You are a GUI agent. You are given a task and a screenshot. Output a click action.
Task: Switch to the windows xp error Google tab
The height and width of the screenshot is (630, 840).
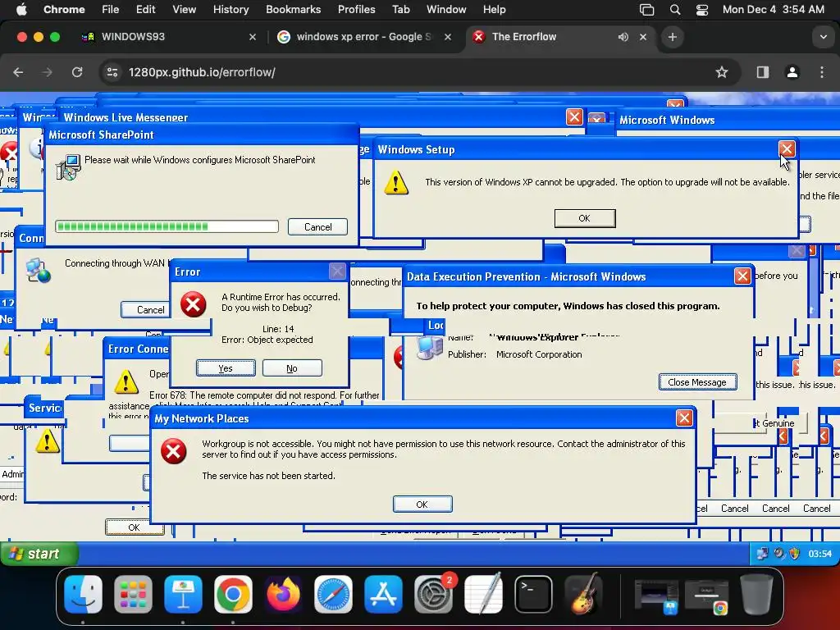point(365,37)
